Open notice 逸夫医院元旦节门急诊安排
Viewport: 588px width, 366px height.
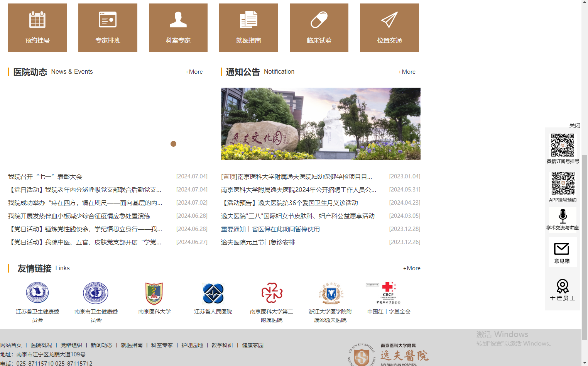click(x=258, y=242)
